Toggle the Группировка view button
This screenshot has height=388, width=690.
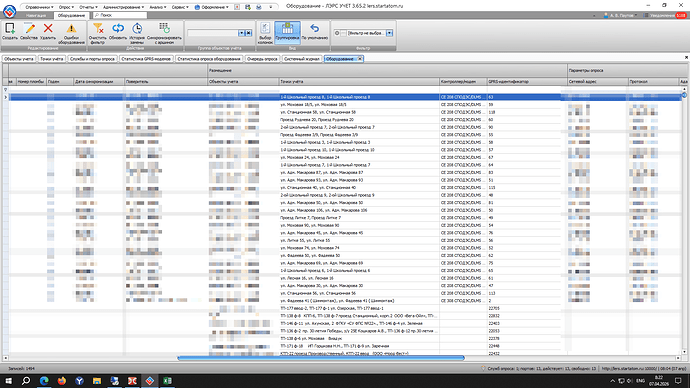(287, 32)
